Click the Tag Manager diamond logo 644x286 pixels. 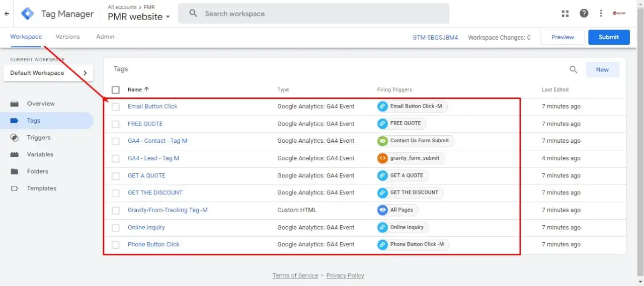[x=27, y=14]
